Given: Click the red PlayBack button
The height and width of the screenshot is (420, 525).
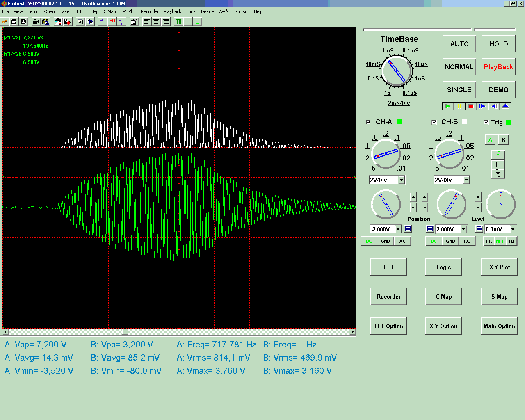Looking at the screenshot, I should [x=498, y=67].
